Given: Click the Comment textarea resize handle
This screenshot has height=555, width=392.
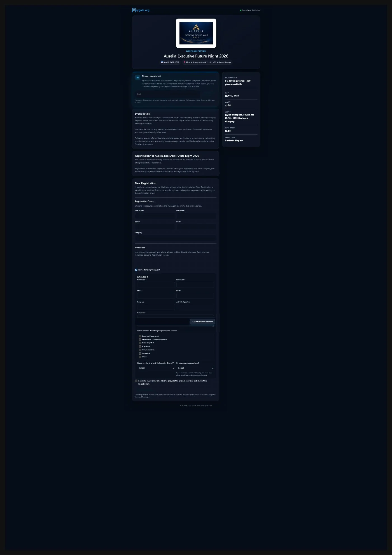Looking at the screenshot, I should 213,326.
